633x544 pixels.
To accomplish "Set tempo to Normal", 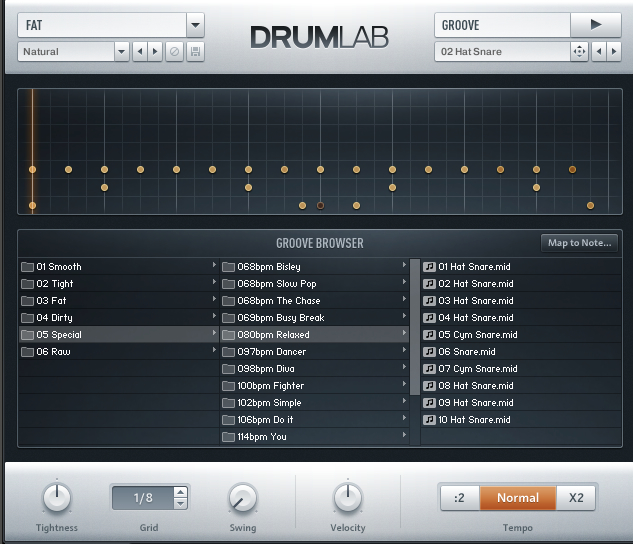I will click(x=518, y=498).
